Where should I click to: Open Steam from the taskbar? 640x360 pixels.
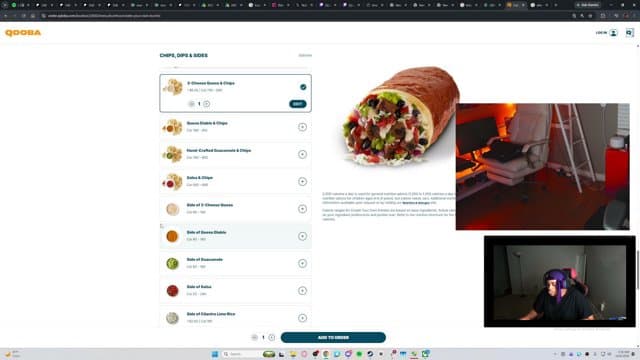pos(370,354)
